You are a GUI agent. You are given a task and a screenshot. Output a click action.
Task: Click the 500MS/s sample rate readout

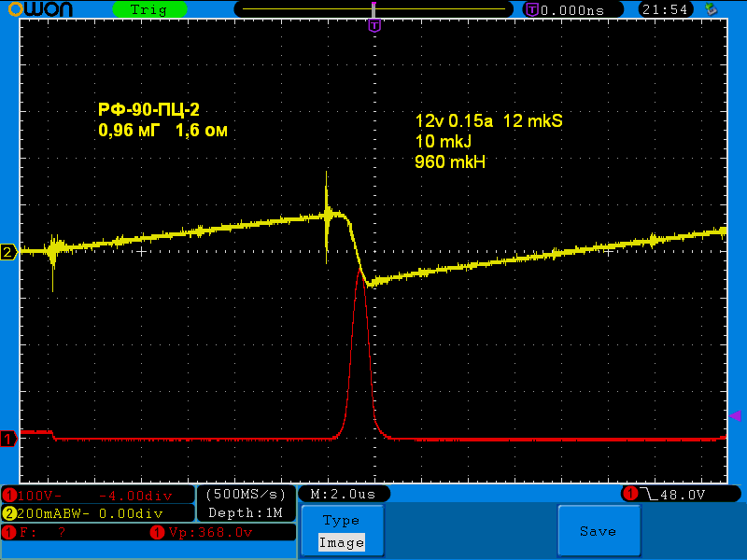click(x=246, y=495)
